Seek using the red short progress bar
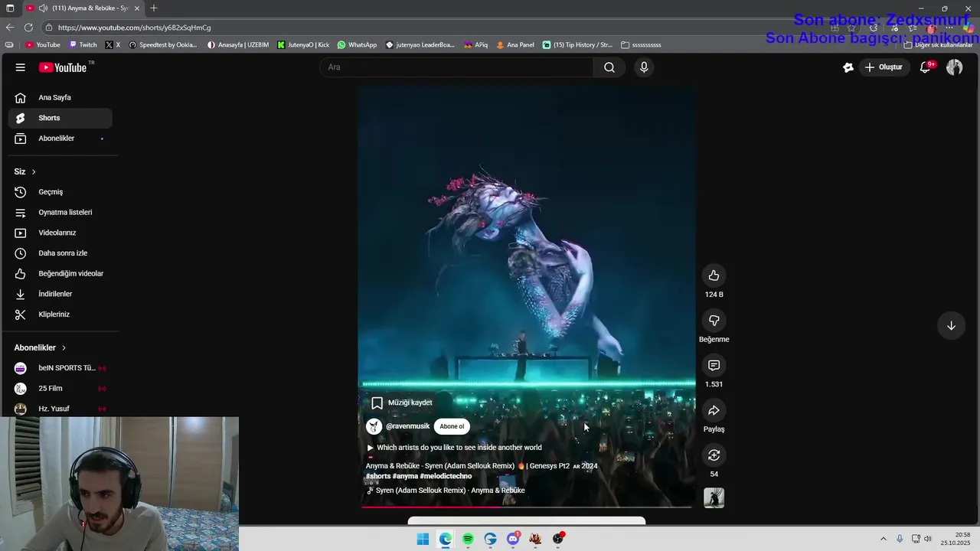 click(527, 507)
